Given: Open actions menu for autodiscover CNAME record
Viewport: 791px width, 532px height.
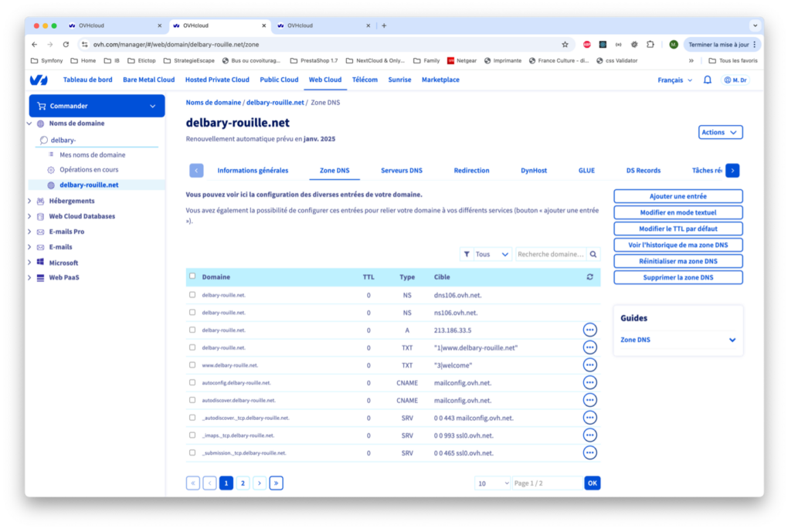Looking at the screenshot, I should coord(589,400).
